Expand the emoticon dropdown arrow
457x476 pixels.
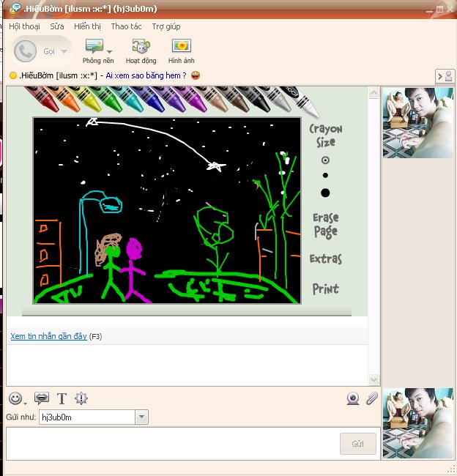pyautogui.click(x=25, y=404)
